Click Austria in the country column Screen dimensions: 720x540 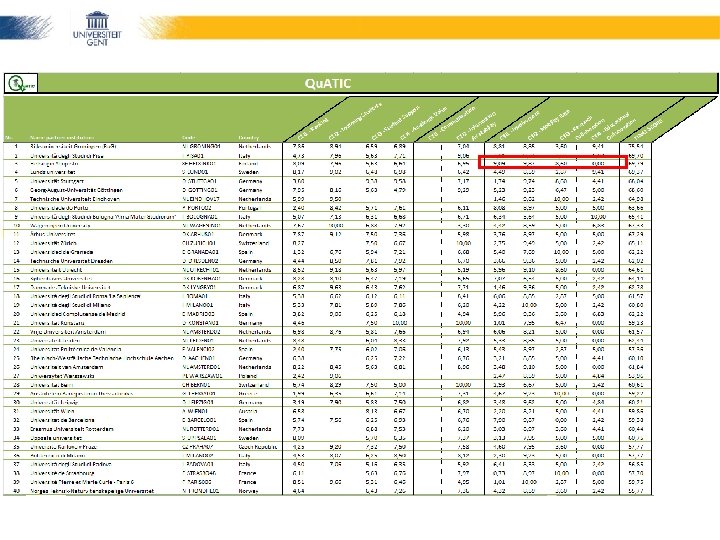pos(247,411)
